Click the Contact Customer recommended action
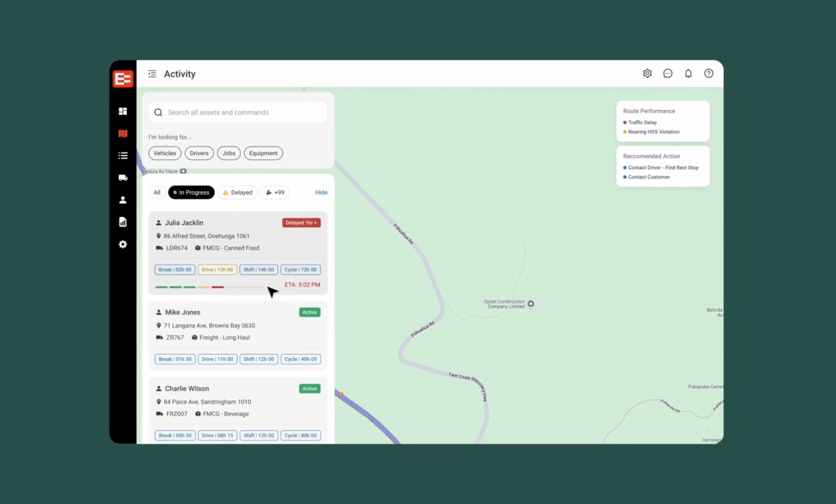Image resolution: width=836 pixels, height=504 pixels. coord(649,177)
